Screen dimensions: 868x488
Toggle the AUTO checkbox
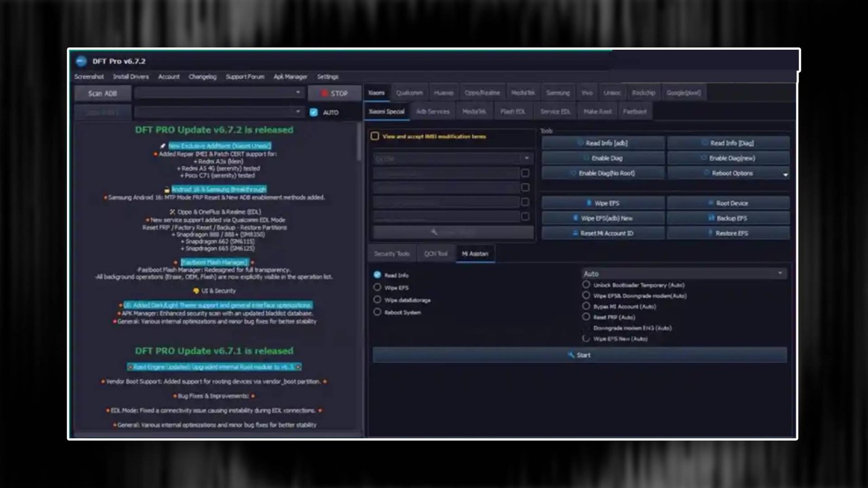click(312, 112)
